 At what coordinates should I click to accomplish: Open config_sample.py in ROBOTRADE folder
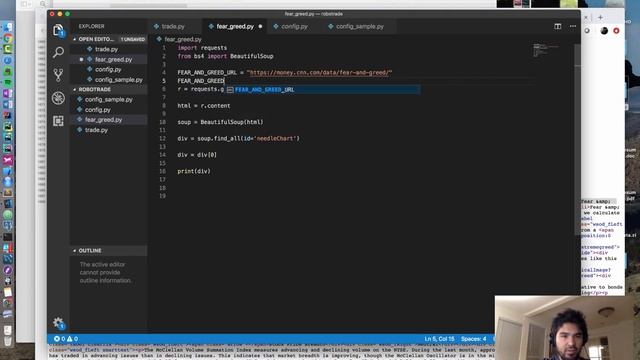(109, 100)
